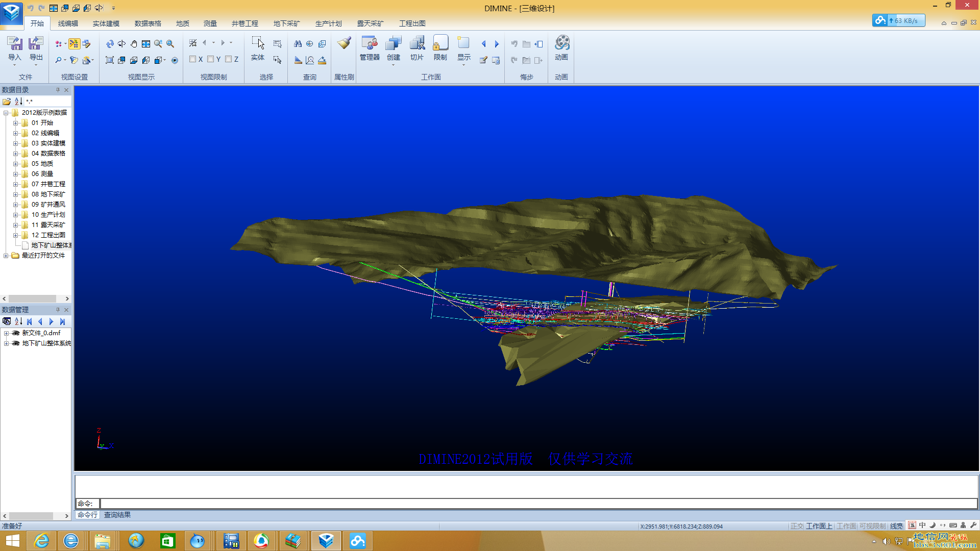Click previous workplane blue left arrow
The width and height of the screenshot is (980, 551).
click(x=484, y=44)
